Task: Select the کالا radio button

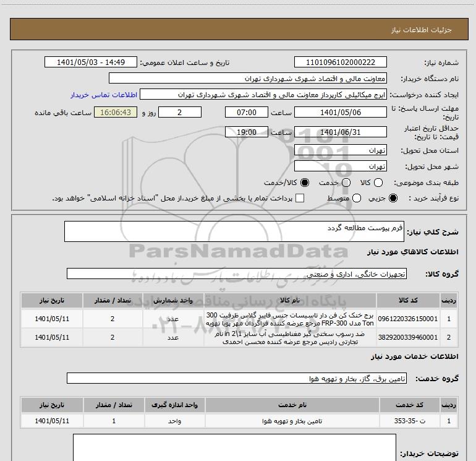Action: click(378, 183)
